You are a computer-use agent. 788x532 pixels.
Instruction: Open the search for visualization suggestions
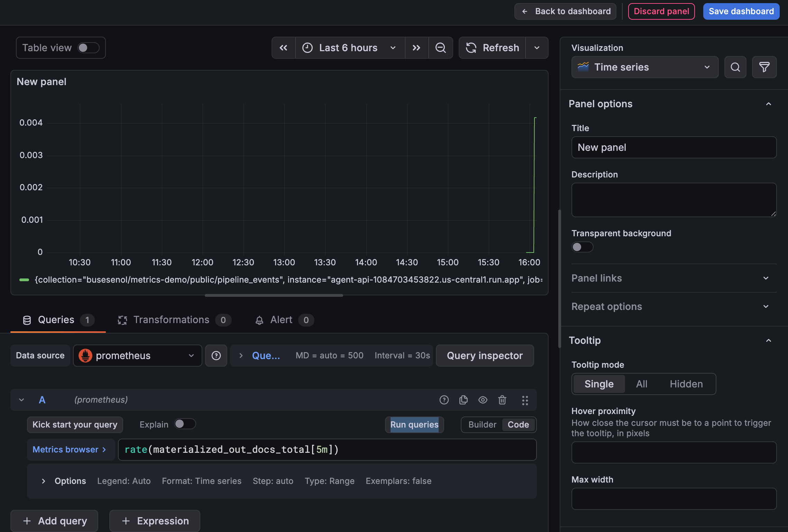pyautogui.click(x=735, y=67)
